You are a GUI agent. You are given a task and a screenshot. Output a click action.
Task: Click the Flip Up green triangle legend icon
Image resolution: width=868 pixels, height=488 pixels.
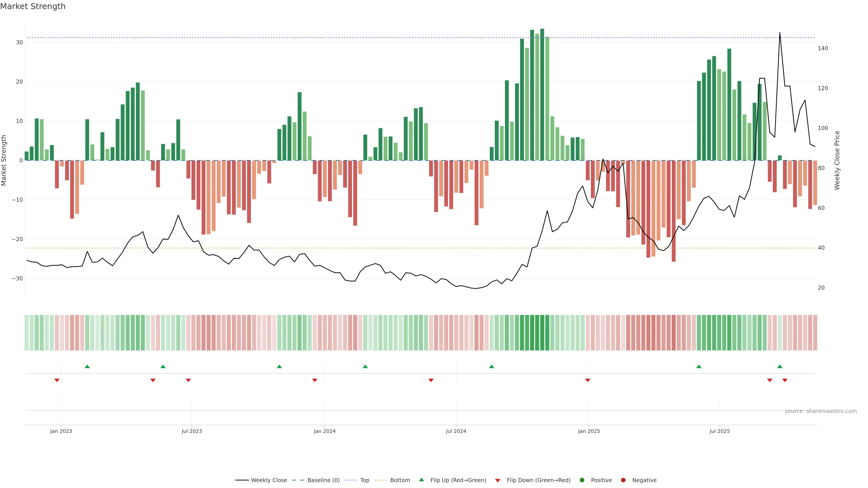pos(421,480)
